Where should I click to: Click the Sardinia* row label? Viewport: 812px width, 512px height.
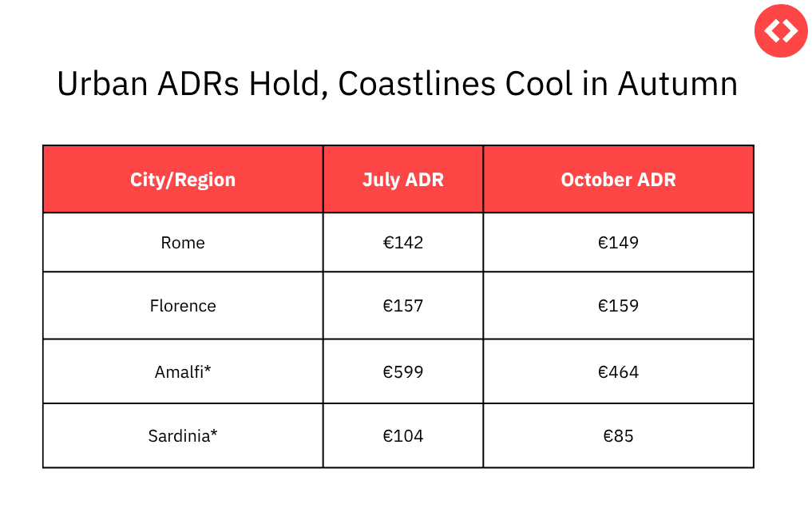click(183, 436)
